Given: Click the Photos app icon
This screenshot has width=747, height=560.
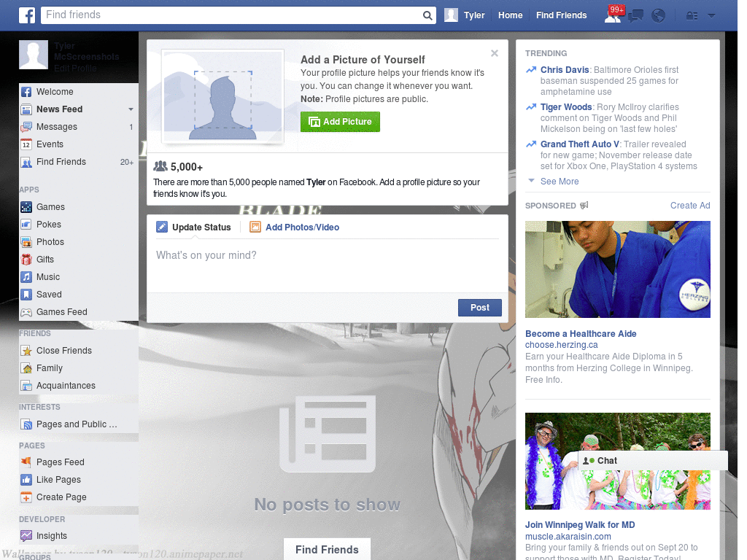Looking at the screenshot, I should [26, 242].
